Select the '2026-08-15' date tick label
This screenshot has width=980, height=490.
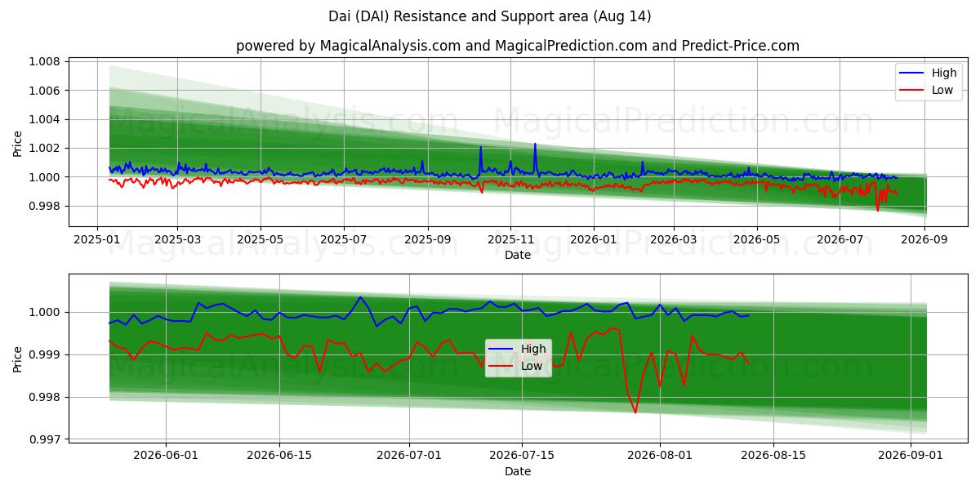[x=773, y=456]
